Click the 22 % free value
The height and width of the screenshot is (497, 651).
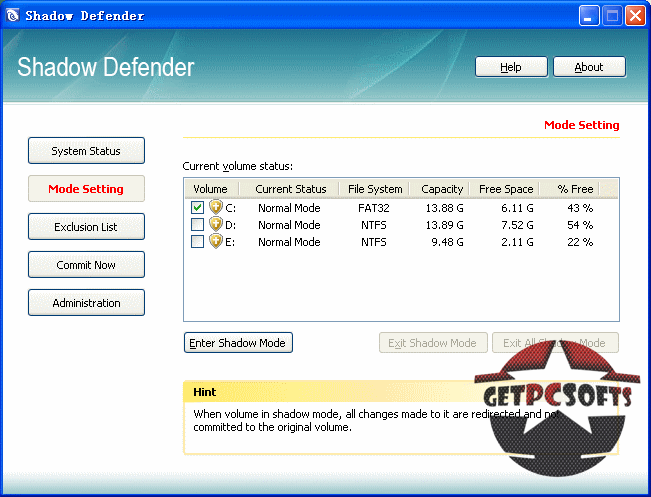click(x=580, y=242)
